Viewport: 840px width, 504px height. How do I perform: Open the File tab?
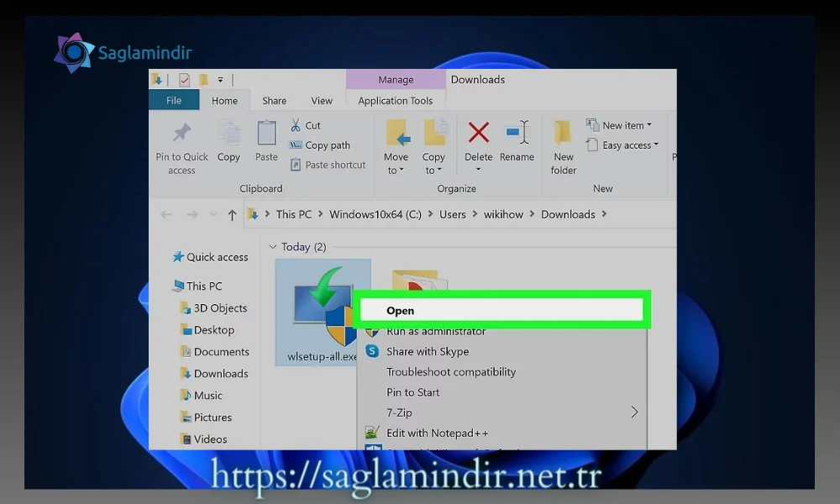pyautogui.click(x=174, y=101)
